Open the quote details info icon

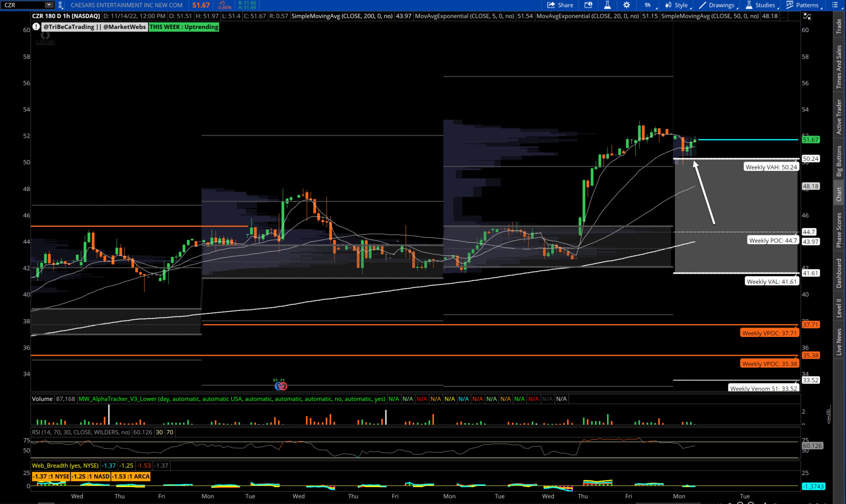click(588, 5)
